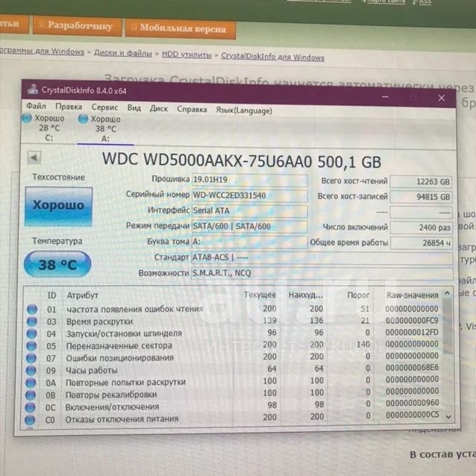Open the Правка menu
Viewport: 476px width, 476px height.
[x=69, y=107]
